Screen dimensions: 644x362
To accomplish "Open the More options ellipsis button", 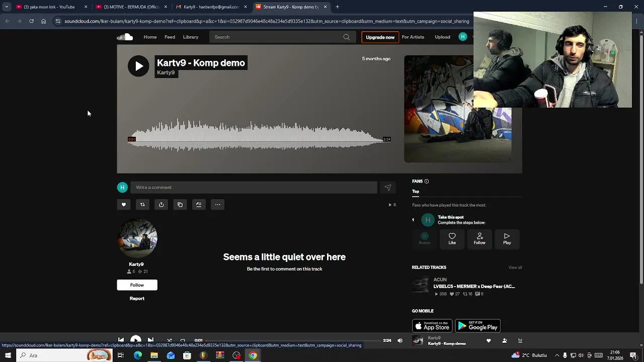I will point(217,205).
